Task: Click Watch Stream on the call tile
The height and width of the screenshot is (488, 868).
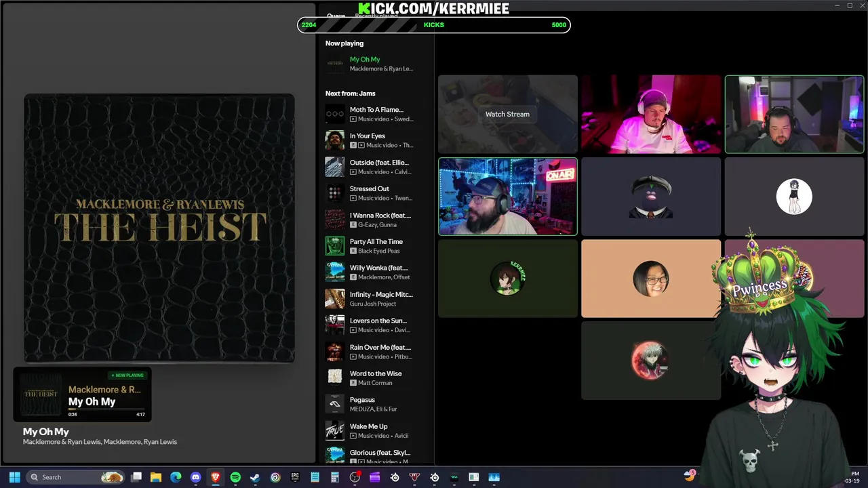Action: click(507, 114)
